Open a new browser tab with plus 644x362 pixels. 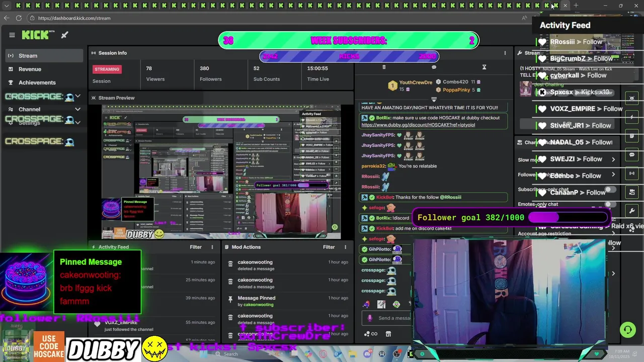coord(576,6)
